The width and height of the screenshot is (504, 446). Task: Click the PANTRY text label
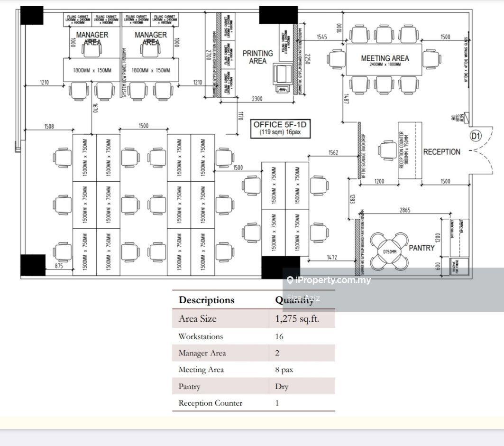click(x=422, y=248)
